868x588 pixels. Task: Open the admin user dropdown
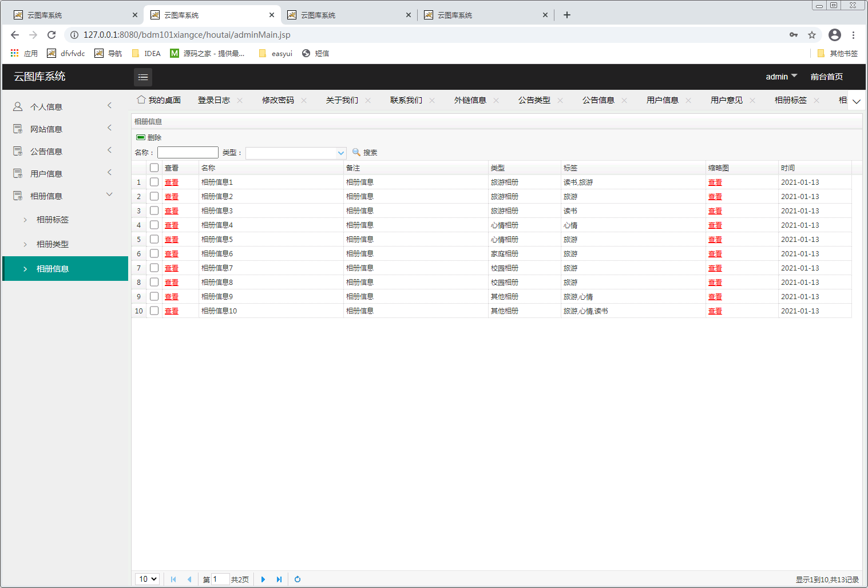781,77
